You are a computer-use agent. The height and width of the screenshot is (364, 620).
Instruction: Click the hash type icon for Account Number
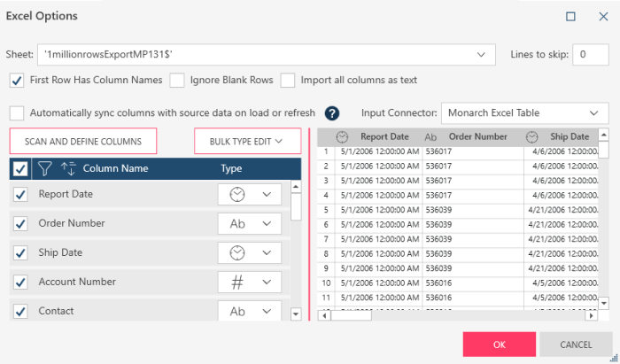237,282
